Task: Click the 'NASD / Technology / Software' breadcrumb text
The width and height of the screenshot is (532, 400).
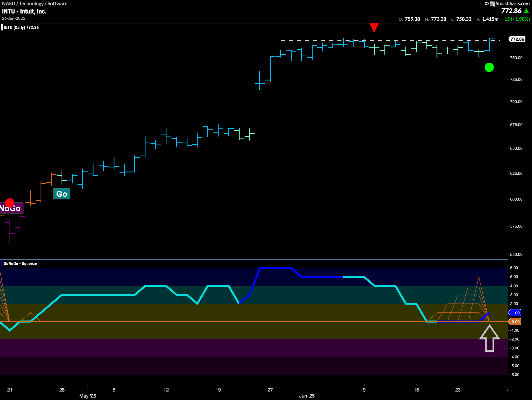Action: tap(35, 3)
